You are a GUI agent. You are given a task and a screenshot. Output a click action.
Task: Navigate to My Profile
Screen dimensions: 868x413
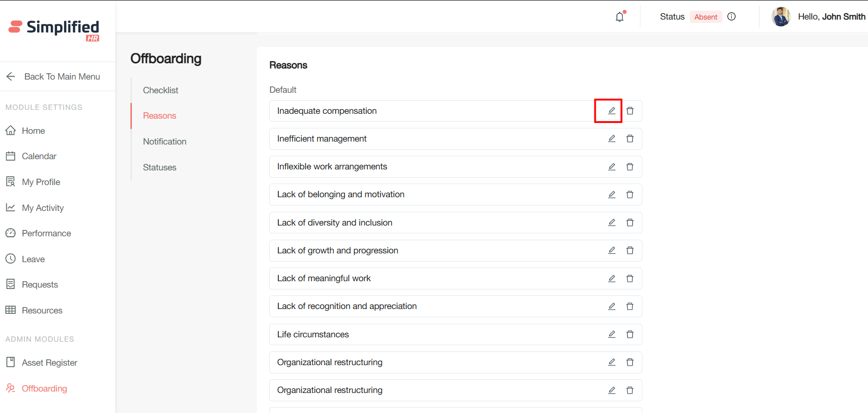point(41,182)
